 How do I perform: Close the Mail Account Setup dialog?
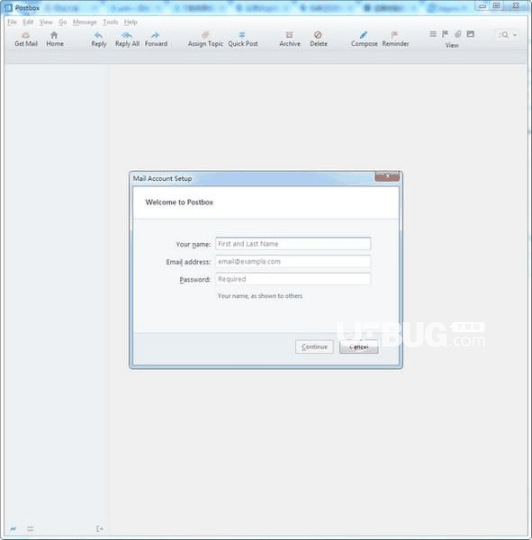pos(387,176)
